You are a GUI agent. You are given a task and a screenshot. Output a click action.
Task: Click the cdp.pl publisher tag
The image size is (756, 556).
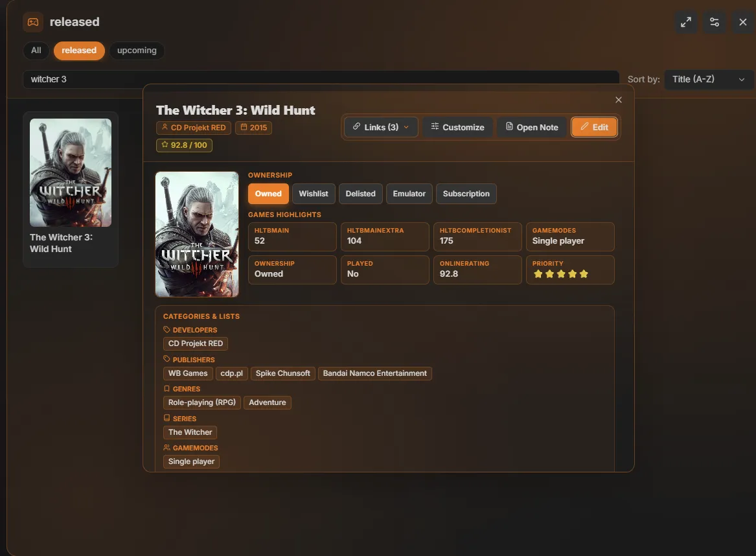231,373
